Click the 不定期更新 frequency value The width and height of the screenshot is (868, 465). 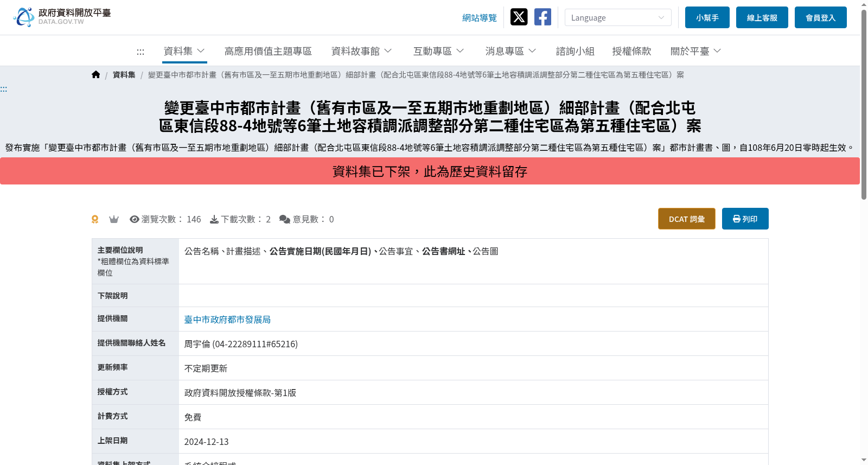(206, 368)
